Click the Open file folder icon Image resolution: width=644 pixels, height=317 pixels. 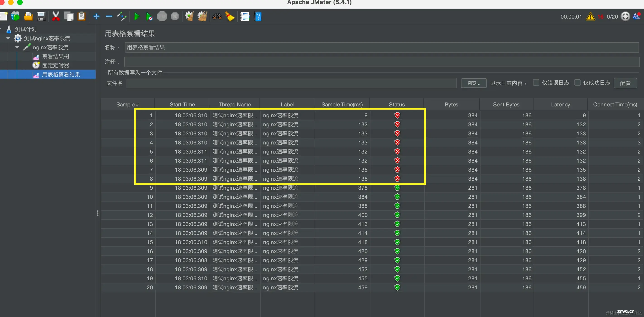(x=28, y=17)
